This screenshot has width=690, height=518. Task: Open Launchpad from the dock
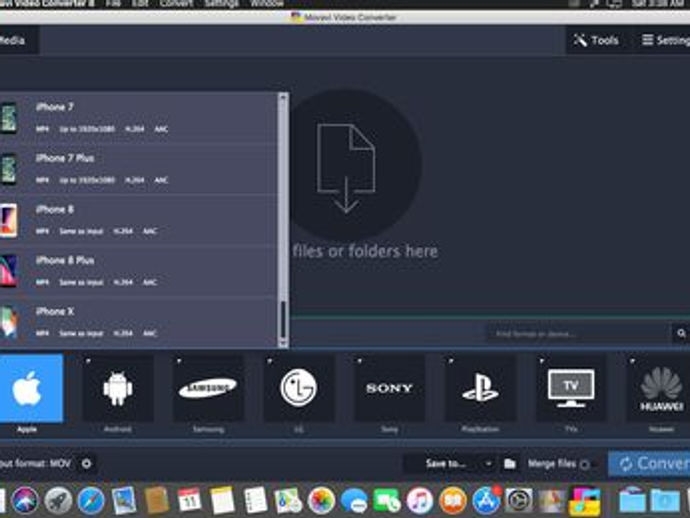click(58, 500)
